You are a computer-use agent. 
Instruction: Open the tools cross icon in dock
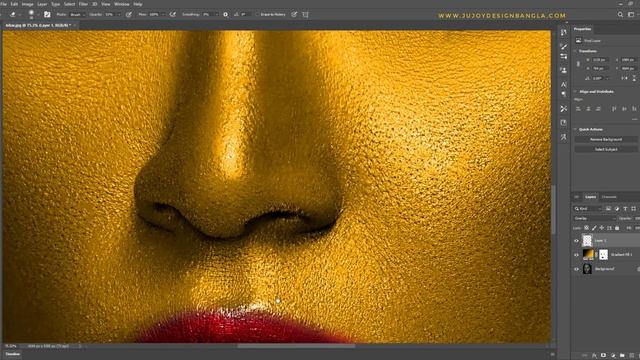click(564, 109)
